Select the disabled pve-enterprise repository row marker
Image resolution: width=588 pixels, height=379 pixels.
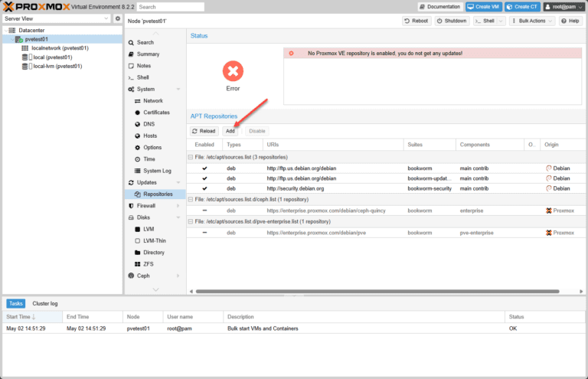[x=204, y=233]
